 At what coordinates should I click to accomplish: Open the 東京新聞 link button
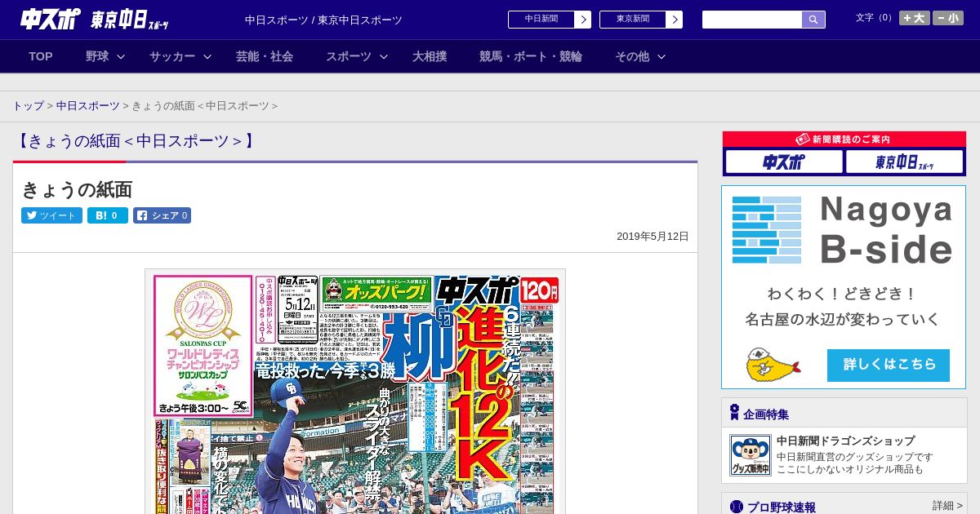[632, 20]
